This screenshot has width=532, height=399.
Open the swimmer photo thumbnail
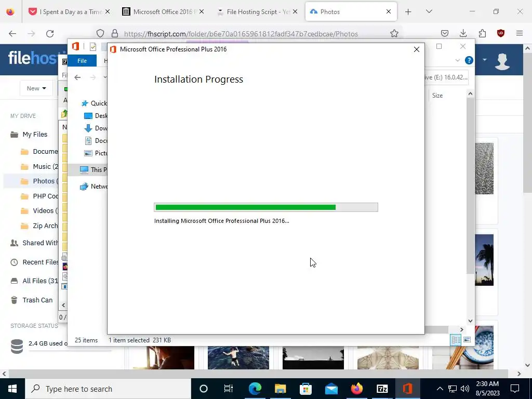[238, 357]
